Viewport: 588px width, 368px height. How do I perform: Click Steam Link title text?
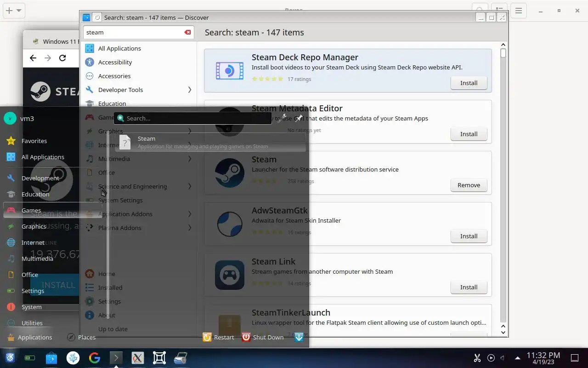273,261
